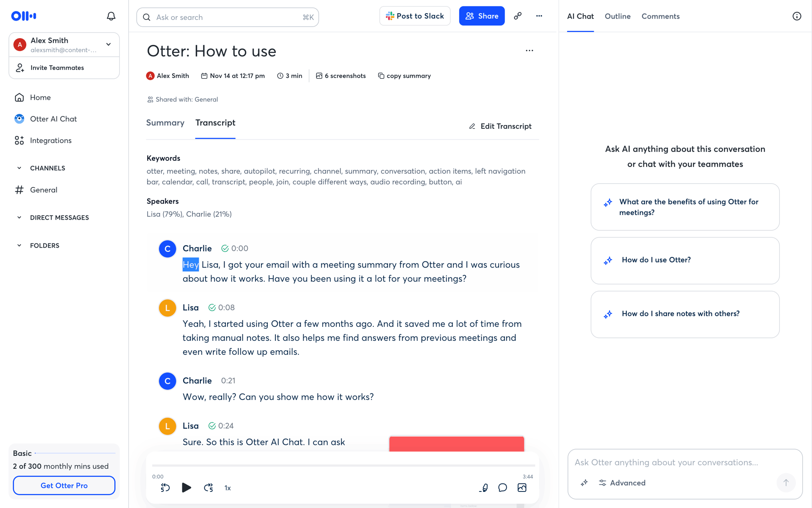Click Lisa's avatar at 0:24
This screenshot has width=812, height=508.
click(x=167, y=426)
